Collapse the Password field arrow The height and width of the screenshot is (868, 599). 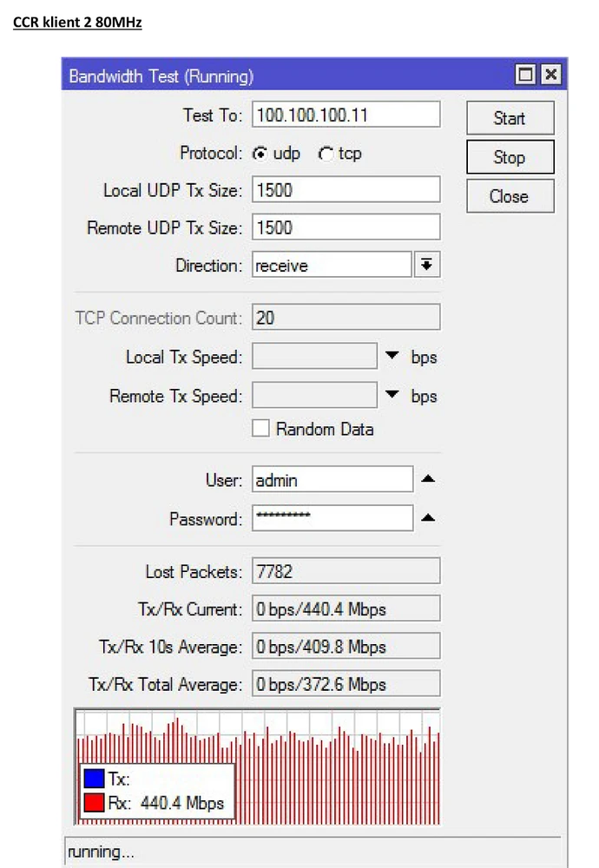coord(427,519)
